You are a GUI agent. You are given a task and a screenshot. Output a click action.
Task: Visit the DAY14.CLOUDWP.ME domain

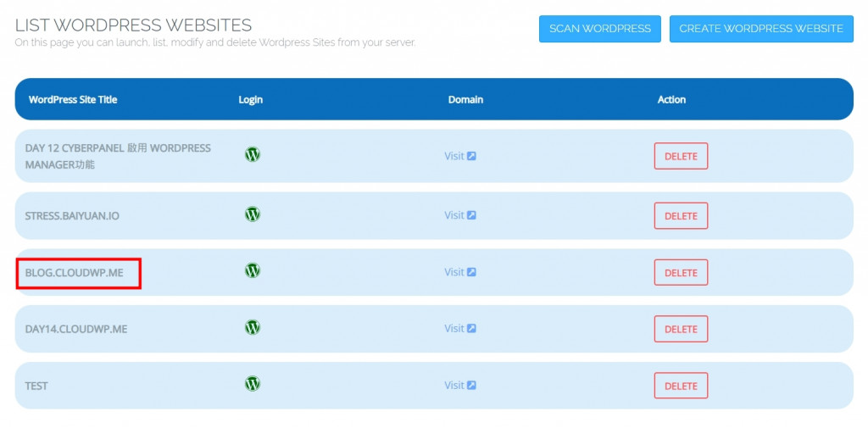click(x=460, y=329)
